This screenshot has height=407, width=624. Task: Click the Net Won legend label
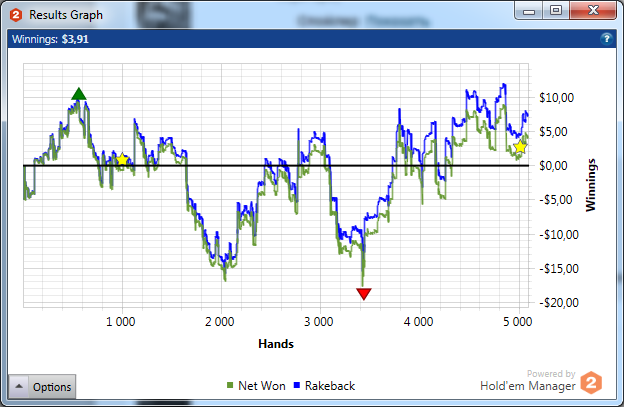click(x=261, y=386)
